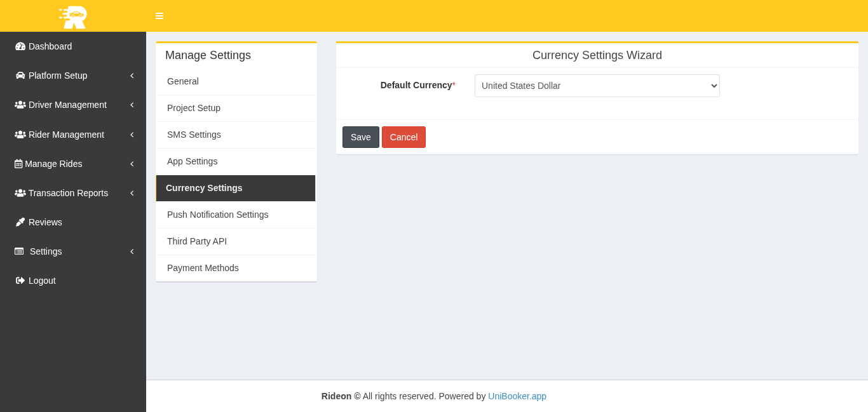868x412 pixels.
Task: Go to Push Notification Settings
Action: pyautogui.click(x=217, y=215)
